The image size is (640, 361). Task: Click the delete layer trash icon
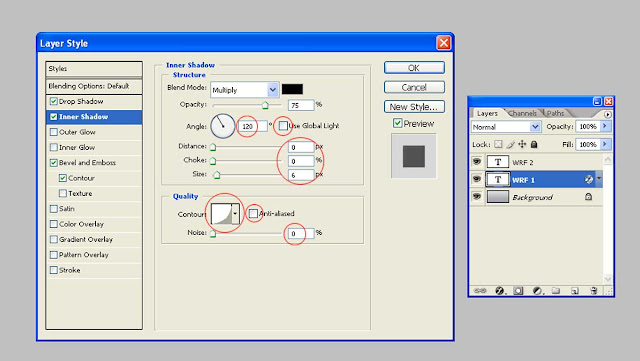click(x=594, y=291)
